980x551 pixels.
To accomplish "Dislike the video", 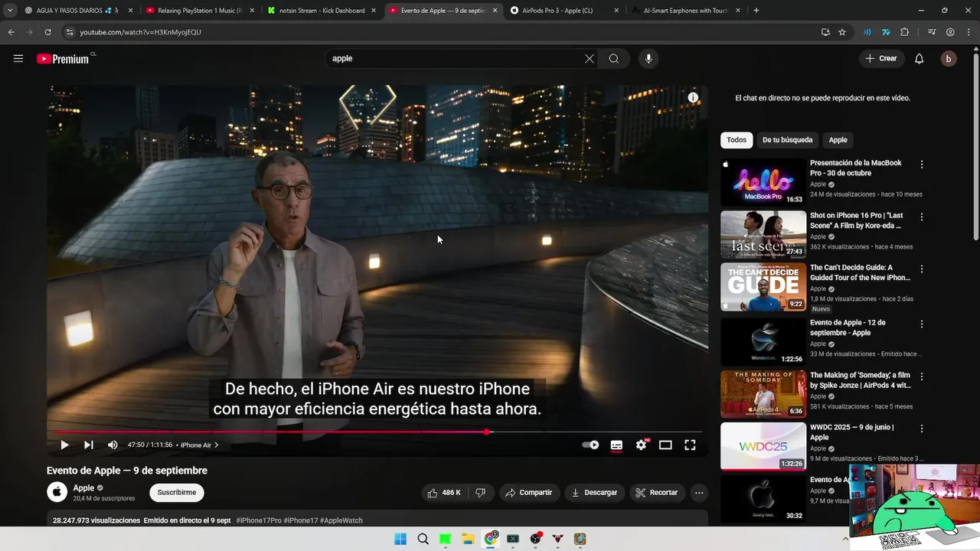I will coord(481,493).
